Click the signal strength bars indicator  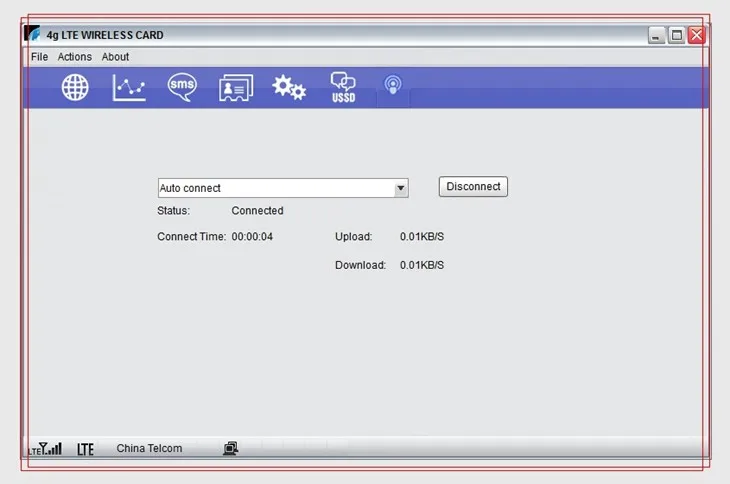click(x=45, y=449)
